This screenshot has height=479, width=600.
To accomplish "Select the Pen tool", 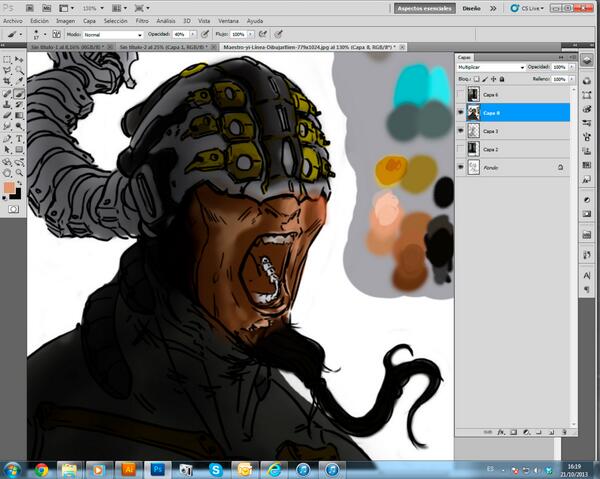I will point(7,138).
